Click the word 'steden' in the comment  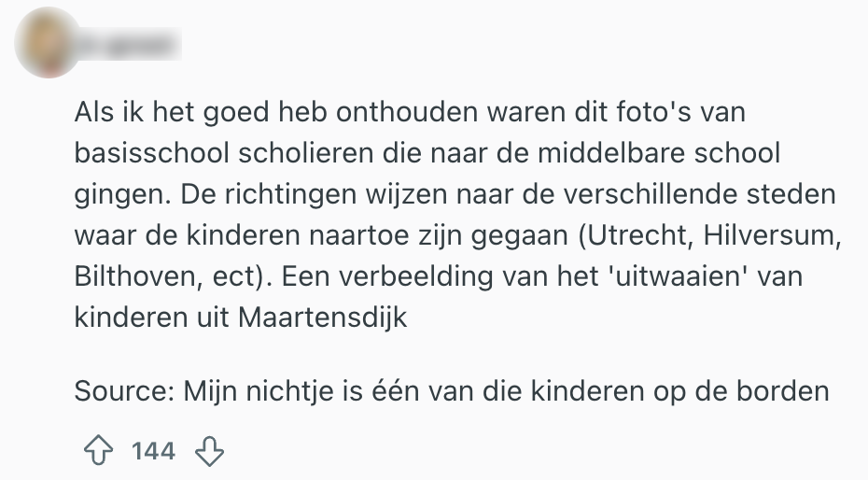pyautogui.click(x=793, y=194)
